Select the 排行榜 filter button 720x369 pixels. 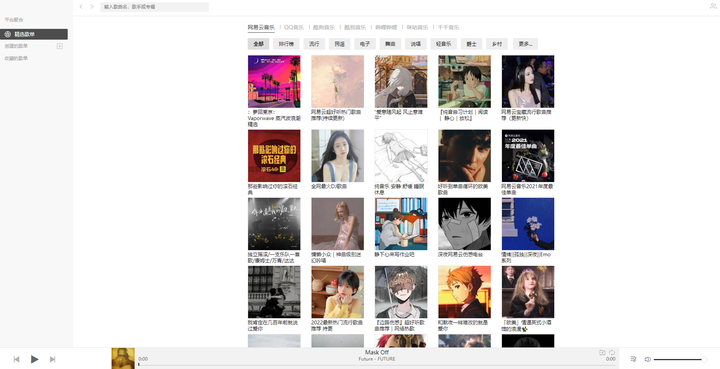(286, 44)
